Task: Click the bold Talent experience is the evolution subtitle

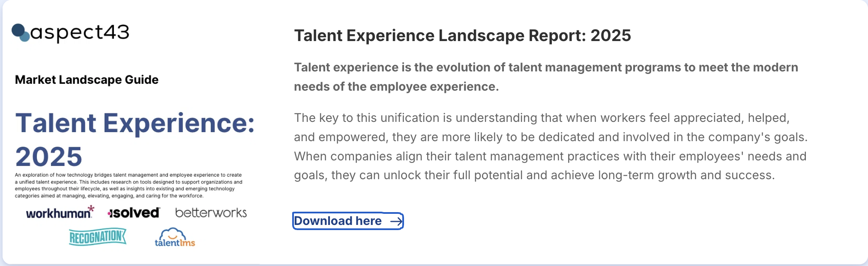Action: click(x=546, y=77)
